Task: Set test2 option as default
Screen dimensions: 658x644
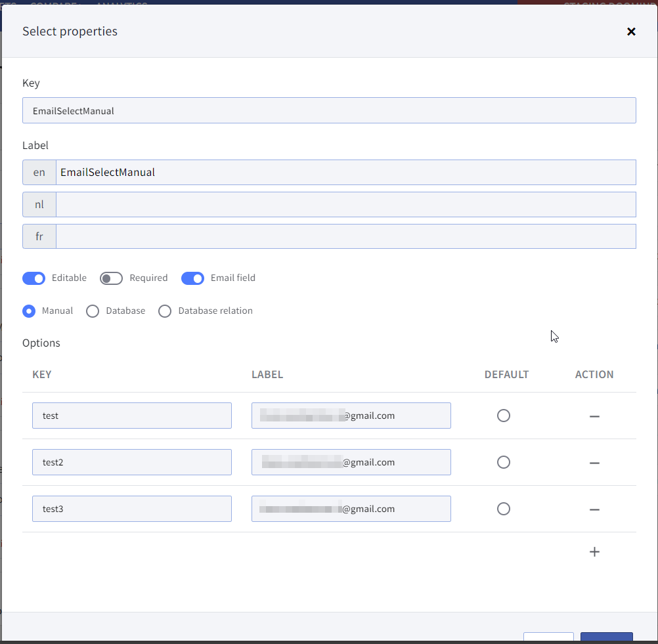Action: (x=504, y=462)
